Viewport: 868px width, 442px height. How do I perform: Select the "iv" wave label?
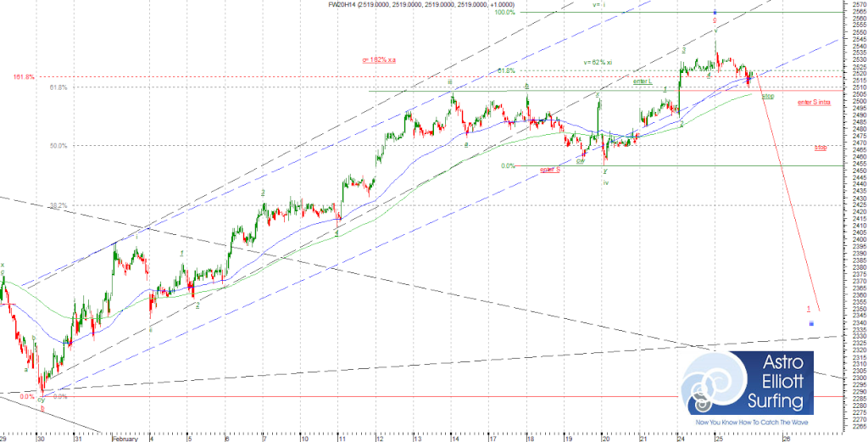pos(605,182)
